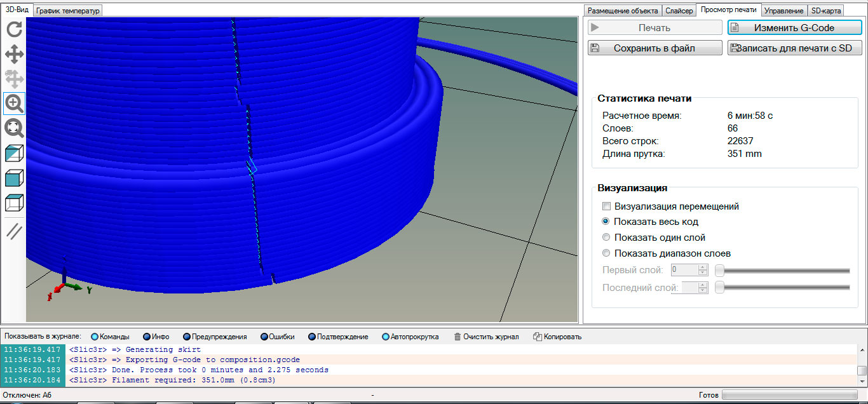Switch to График температур tab

tap(68, 11)
